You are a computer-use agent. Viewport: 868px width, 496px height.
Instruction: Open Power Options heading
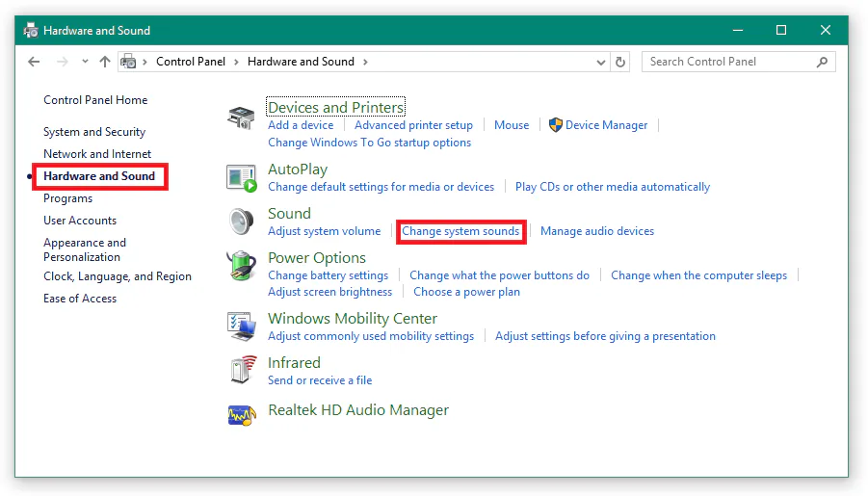pyautogui.click(x=317, y=258)
